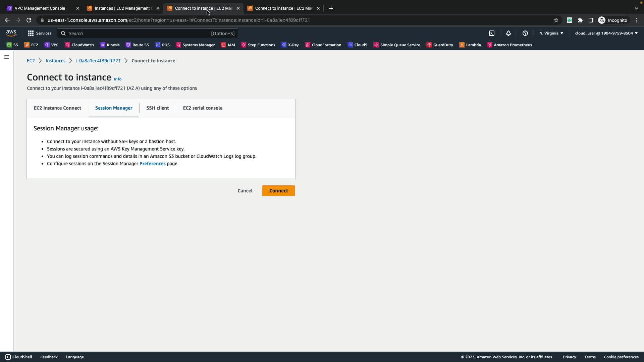Open the CloudShell icon in the top bar
The width and height of the screenshot is (644, 362).
tap(492, 33)
